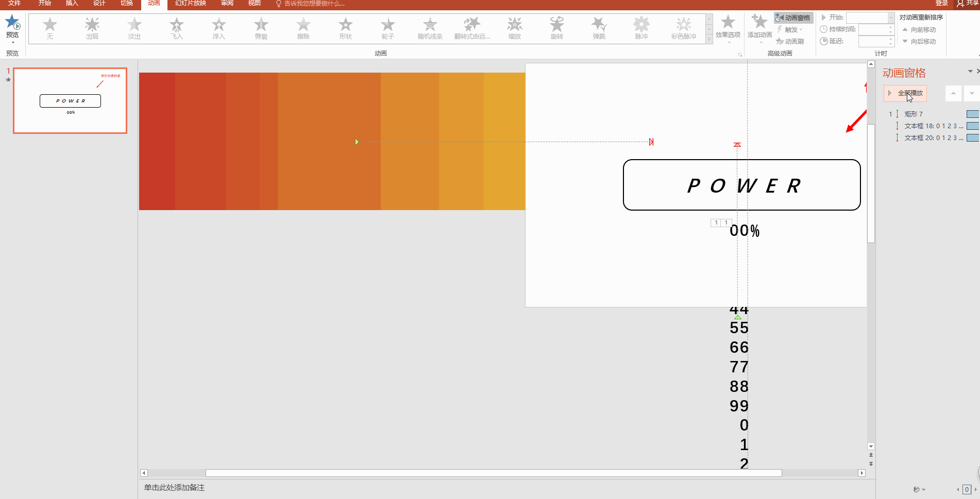Select the Random Bars (随机线条) effect
The image size is (980, 499).
click(430, 28)
